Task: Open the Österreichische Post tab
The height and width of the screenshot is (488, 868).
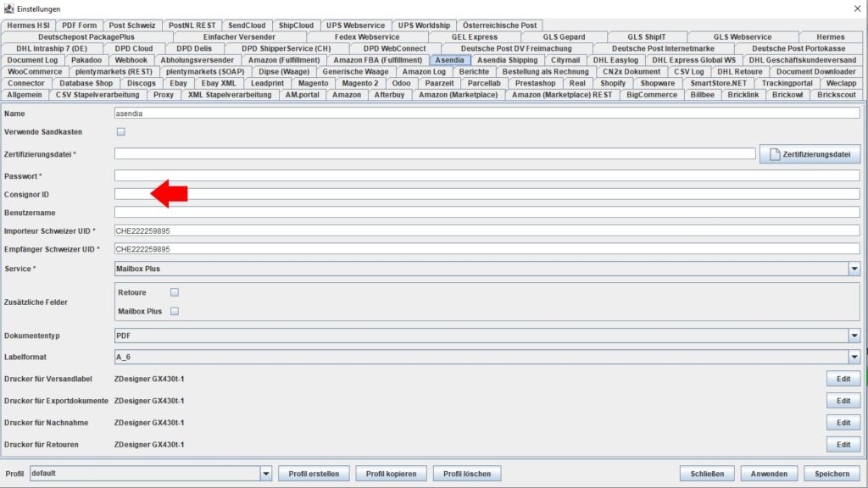Action: (x=499, y=25)
